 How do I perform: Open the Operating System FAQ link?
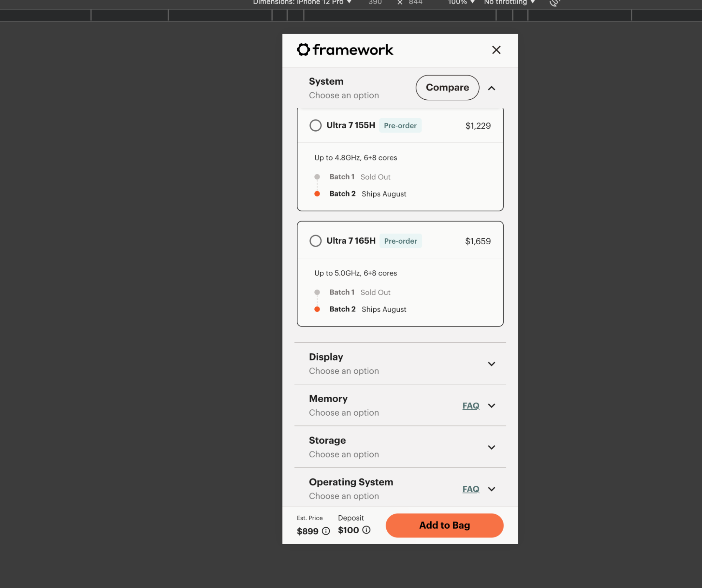[x=471, y=489]
